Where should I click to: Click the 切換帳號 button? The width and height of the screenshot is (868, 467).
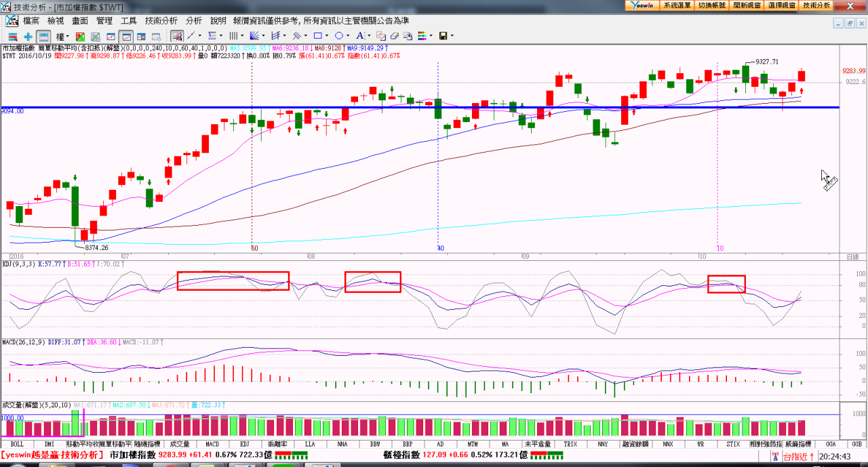tap(712, 5)
